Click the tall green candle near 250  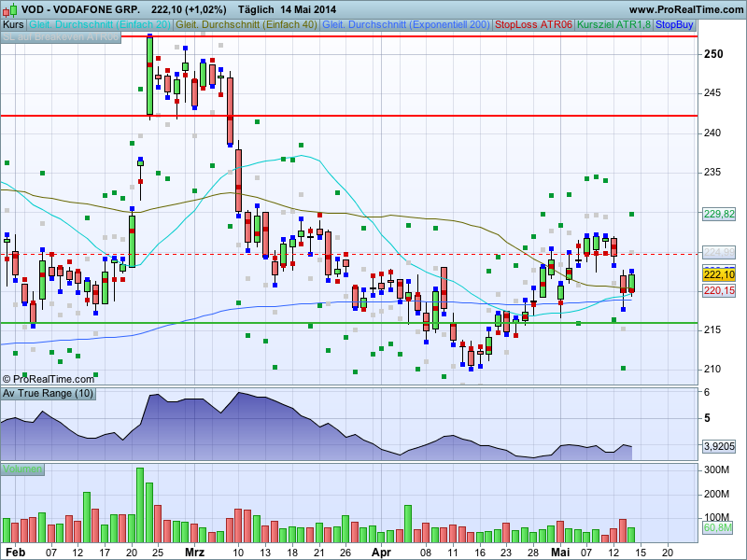click(149, 76)
